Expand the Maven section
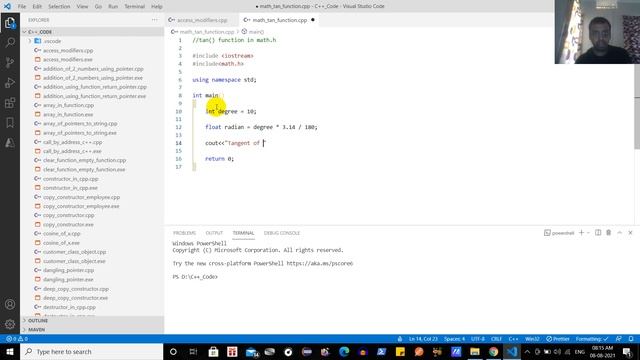Viewport: 640px width, 360px height. [x=92, y=329]
